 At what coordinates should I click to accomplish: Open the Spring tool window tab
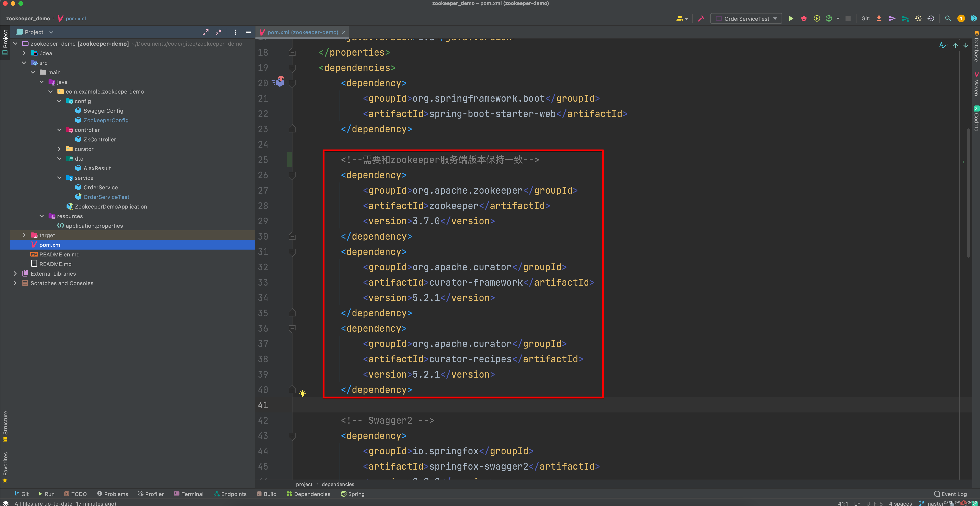[353, 494]
